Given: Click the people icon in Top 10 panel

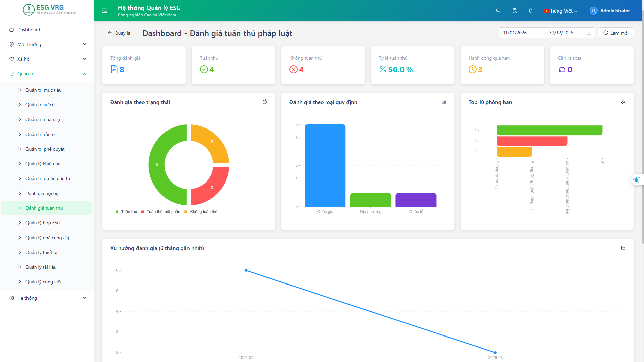Looking at the screenshot, I should 623,102.
